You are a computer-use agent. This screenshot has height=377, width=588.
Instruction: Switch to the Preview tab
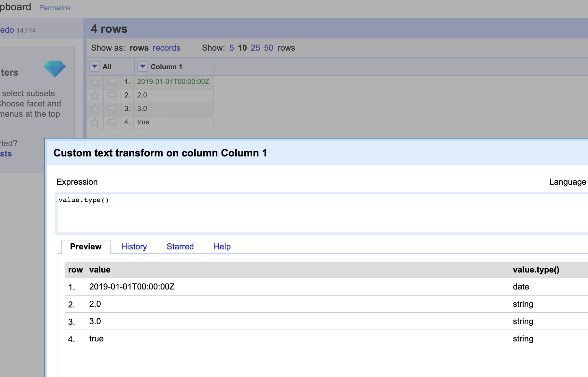86,247
